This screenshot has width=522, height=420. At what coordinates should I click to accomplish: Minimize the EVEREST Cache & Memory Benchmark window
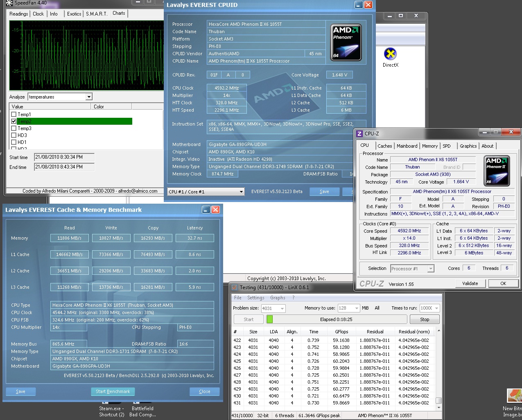point(206,210)
